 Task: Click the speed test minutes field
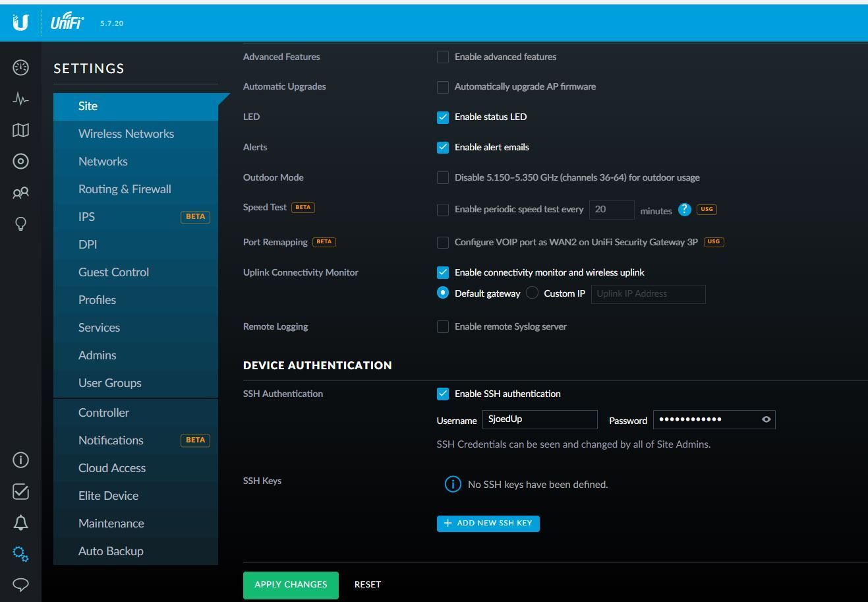[611, 210]
